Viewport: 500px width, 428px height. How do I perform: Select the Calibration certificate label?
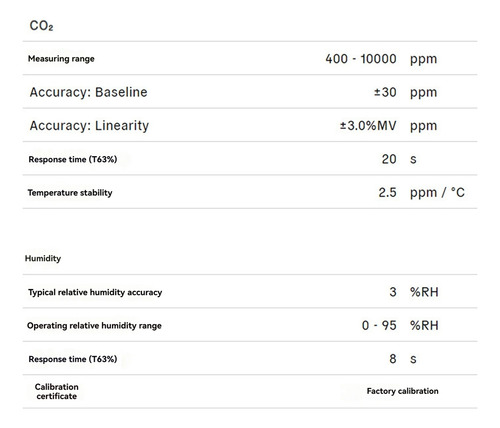tap(57, 391)
